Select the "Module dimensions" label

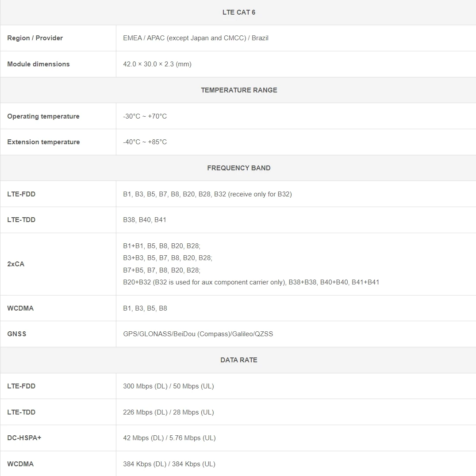[x=38, y=64]
